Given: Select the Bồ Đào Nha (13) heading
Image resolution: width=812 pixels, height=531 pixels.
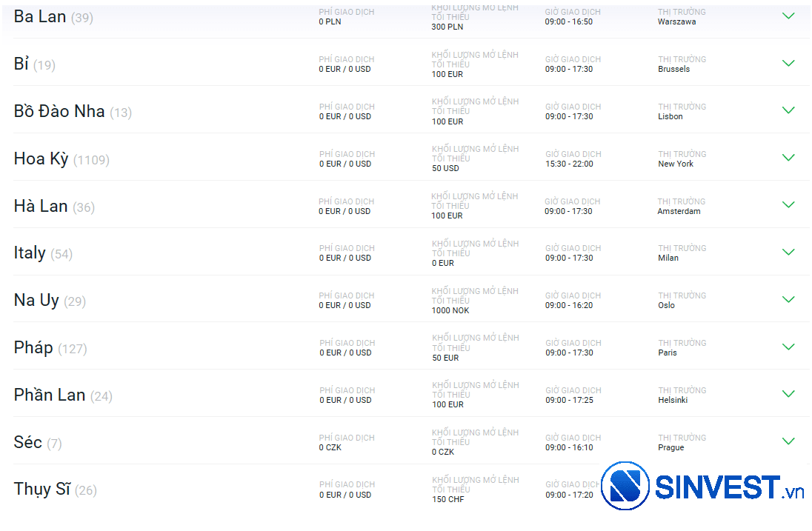Looking at the screenshot, I should pos(73,111).
